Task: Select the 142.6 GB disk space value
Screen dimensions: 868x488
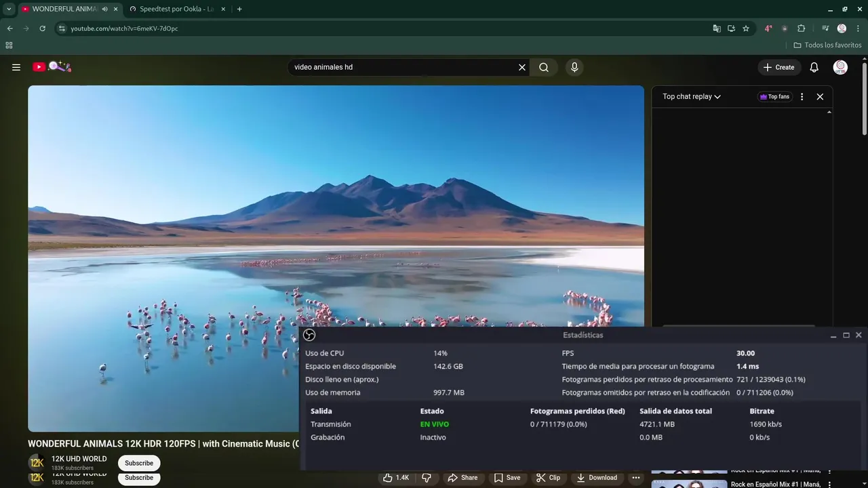Action: [448, 366]
